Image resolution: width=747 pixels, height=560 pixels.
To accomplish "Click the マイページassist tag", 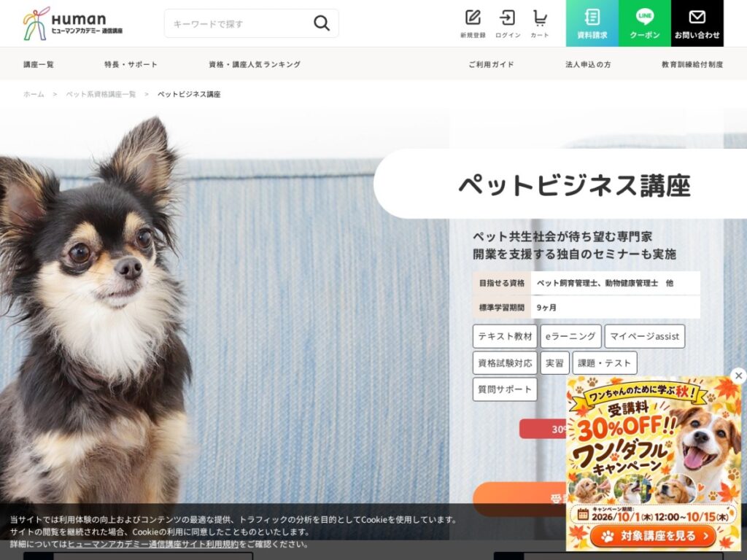I will (x=645, y=336).
